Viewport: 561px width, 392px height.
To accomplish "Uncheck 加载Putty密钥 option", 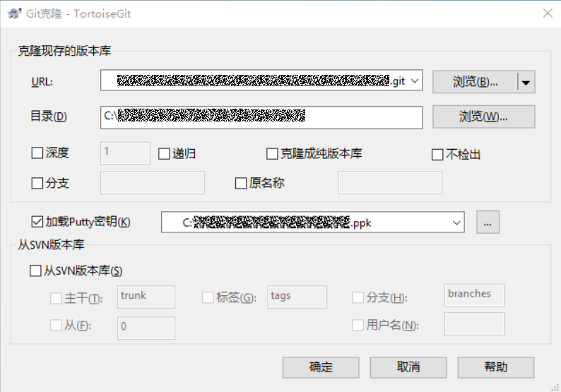I will coord(38,222).
